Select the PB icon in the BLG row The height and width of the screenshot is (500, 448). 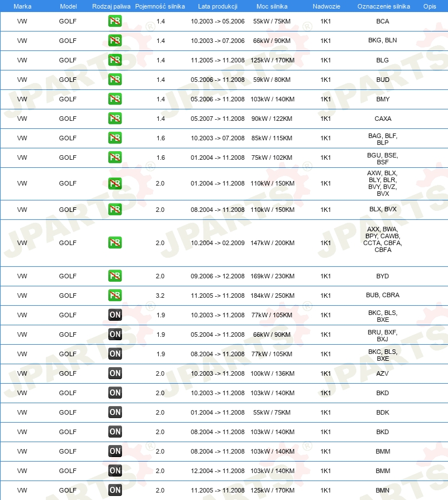115,60
